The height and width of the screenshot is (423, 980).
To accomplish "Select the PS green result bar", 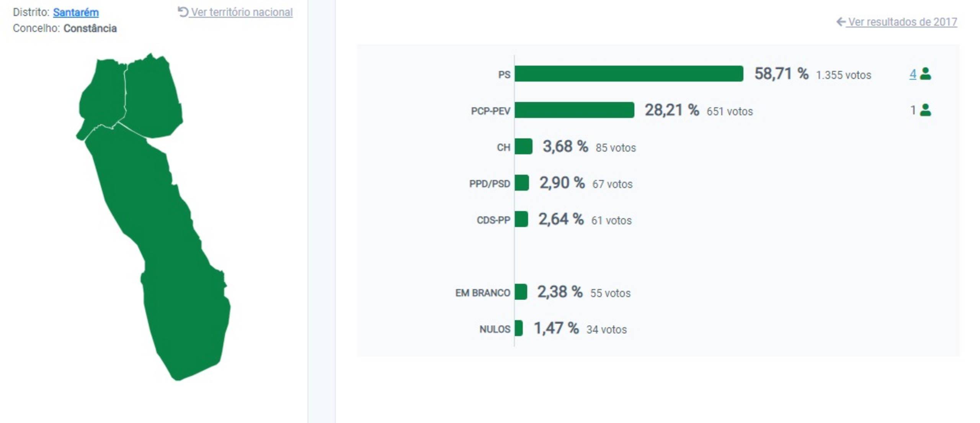I will pyautogui.click(x=629, y=74).
